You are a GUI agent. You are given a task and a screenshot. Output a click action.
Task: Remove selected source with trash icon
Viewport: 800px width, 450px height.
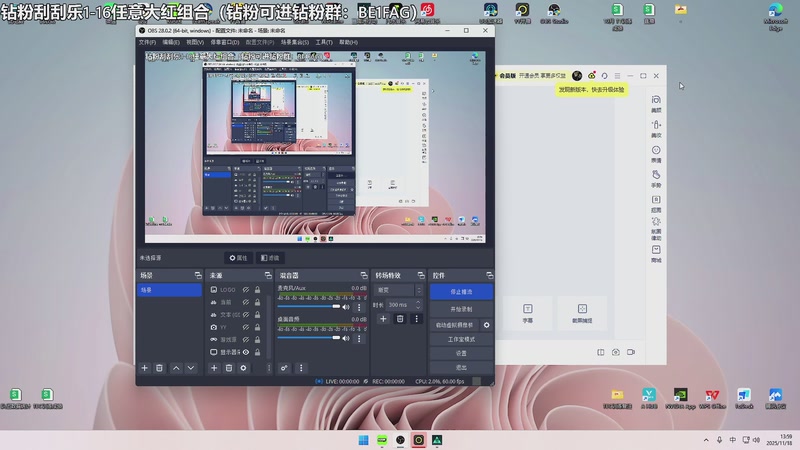pos(229,368)
